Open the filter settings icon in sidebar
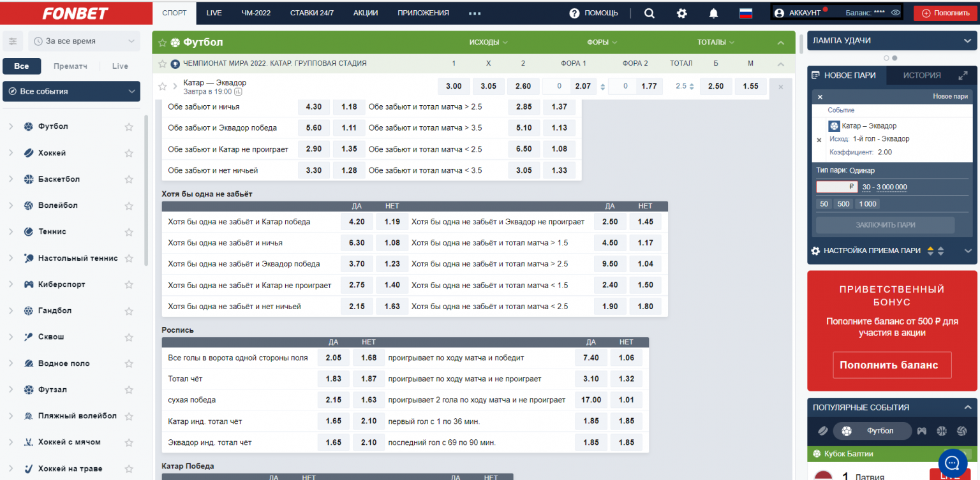Screen dimensions: 980x480 pyautogui.click(x=12, y=41)
